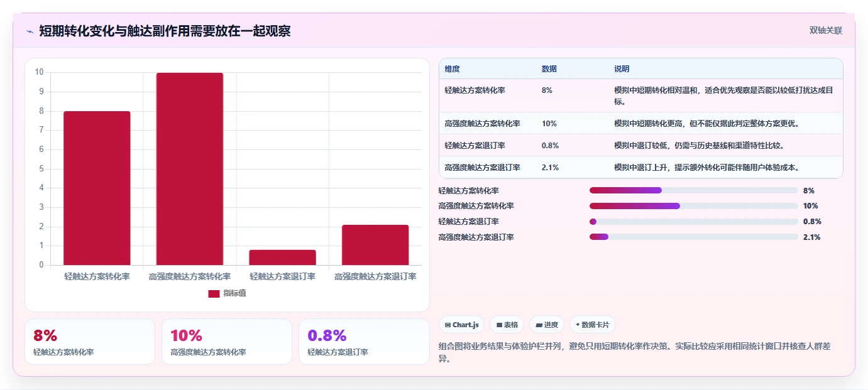The width and height of the screenshot is (868, 390).
Task: Click the y-axis tick label 0
Action: click(41, 265)
